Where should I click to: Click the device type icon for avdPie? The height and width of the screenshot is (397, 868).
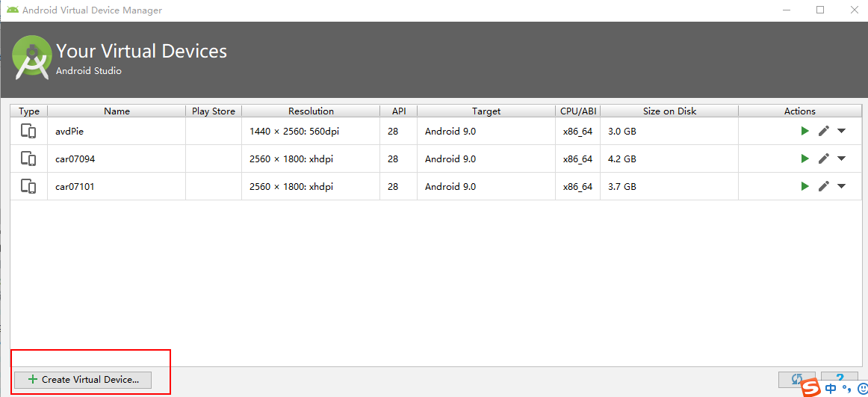pos(28,132)
